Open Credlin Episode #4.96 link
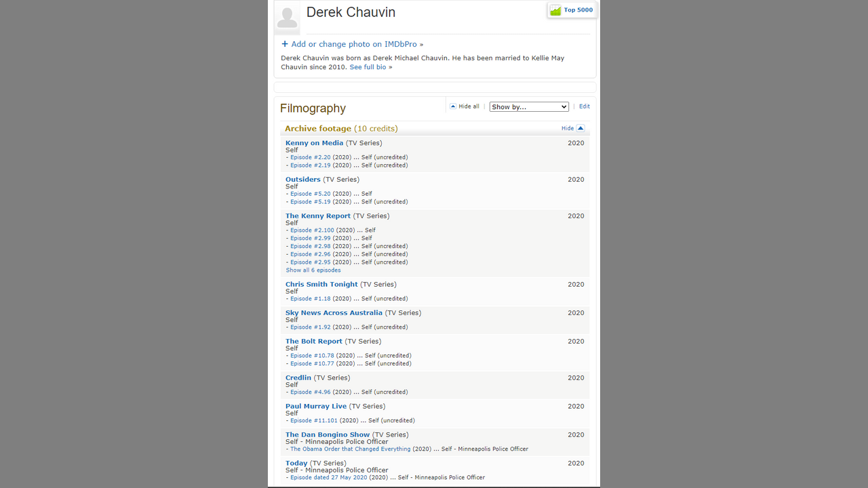This screenshot has width=868, height=488. click(311, 392)
